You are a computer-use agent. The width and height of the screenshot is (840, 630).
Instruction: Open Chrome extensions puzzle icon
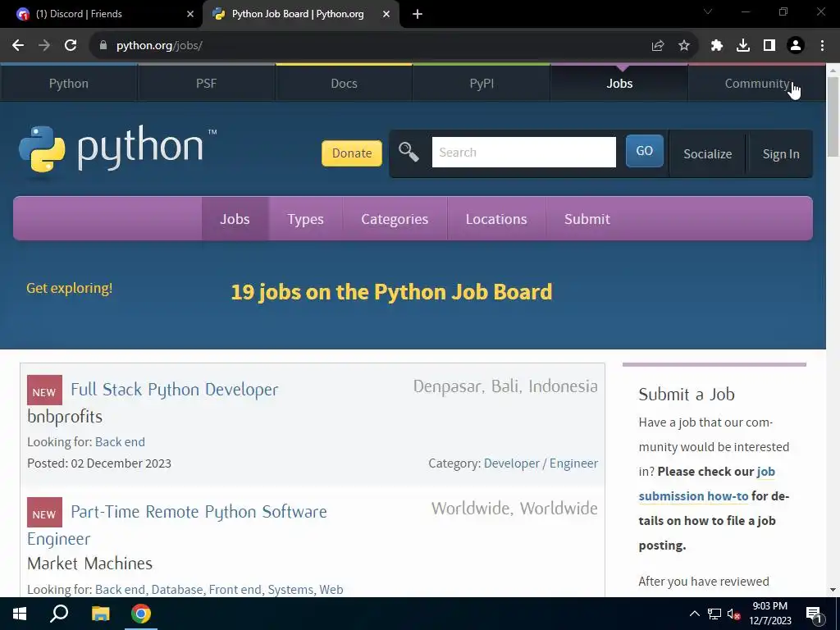[x=717, y=46]
